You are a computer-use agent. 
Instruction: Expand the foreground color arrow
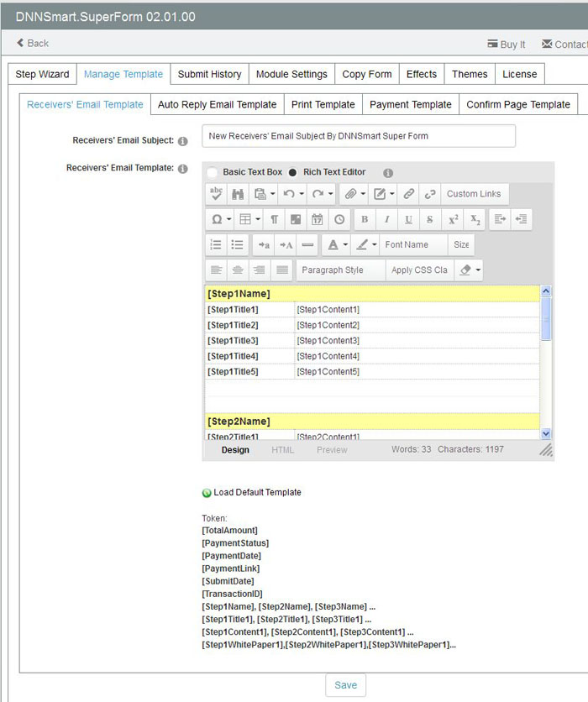[x=345, y=245]
